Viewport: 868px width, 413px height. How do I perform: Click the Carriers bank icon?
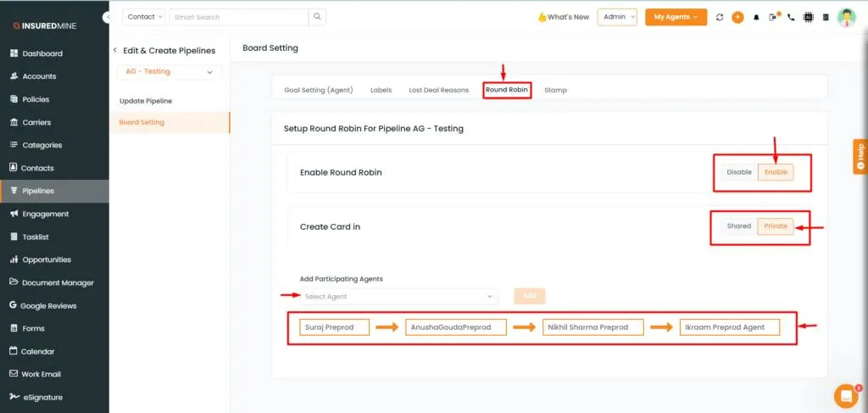click(x=14, y=122)
